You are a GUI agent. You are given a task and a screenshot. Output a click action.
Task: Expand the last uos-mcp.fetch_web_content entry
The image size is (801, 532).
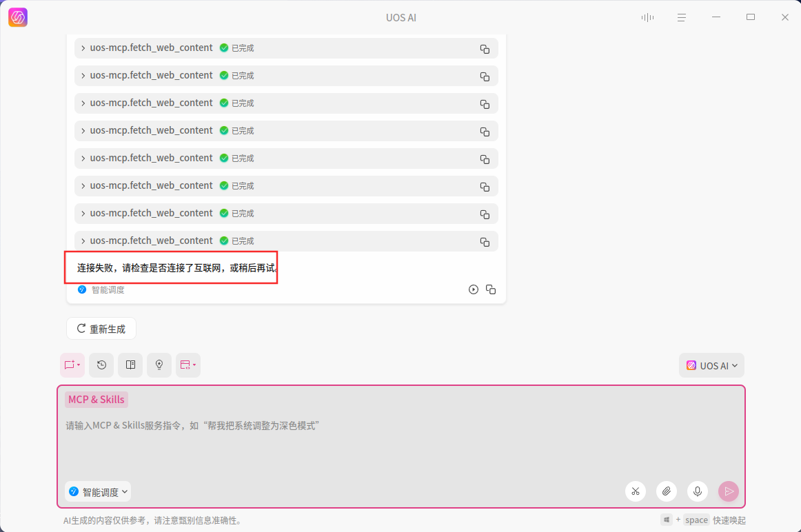coord(82,241)
